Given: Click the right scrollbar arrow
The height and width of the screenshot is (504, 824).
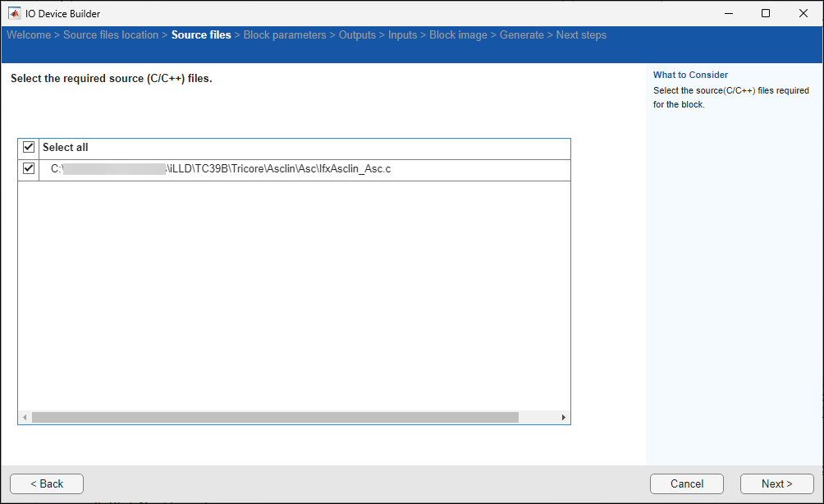Looking at the screenshot, I should tap(564, 417).
